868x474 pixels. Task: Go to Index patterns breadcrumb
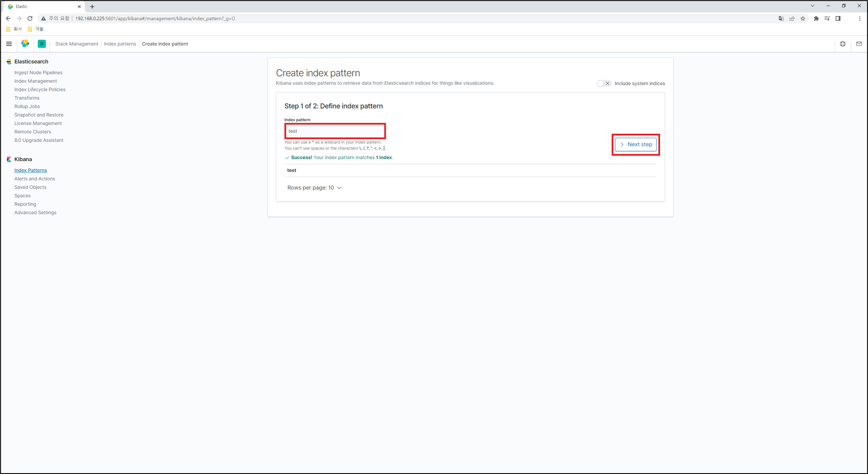pos(120,44)
